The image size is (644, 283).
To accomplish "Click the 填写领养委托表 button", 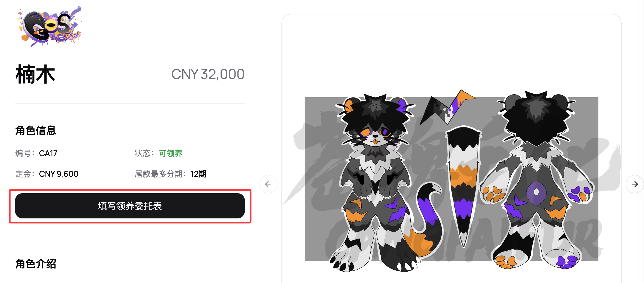I will [130, 206].
